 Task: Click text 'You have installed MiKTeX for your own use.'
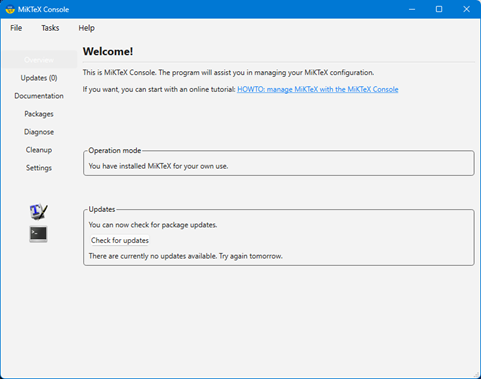(158, 166)
